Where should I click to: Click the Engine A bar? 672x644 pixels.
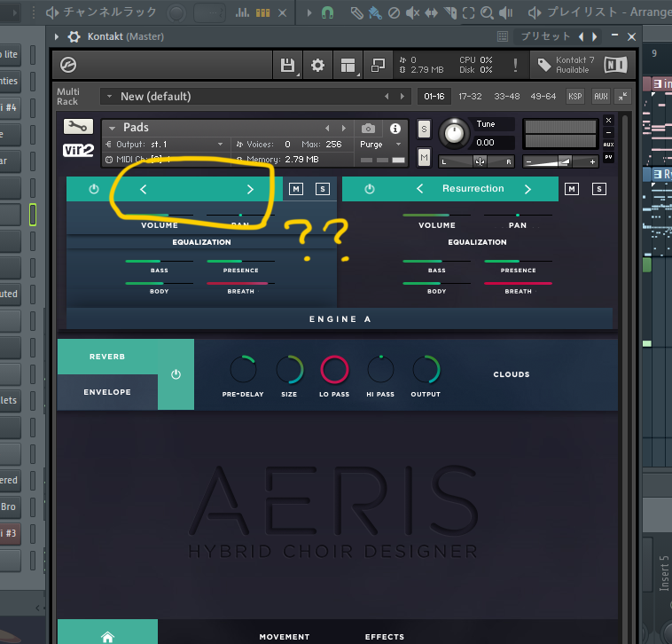340,319
